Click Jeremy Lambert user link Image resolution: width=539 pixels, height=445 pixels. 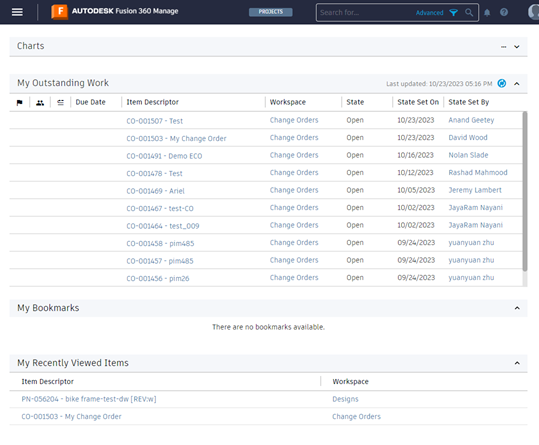[x=475, y=190]
